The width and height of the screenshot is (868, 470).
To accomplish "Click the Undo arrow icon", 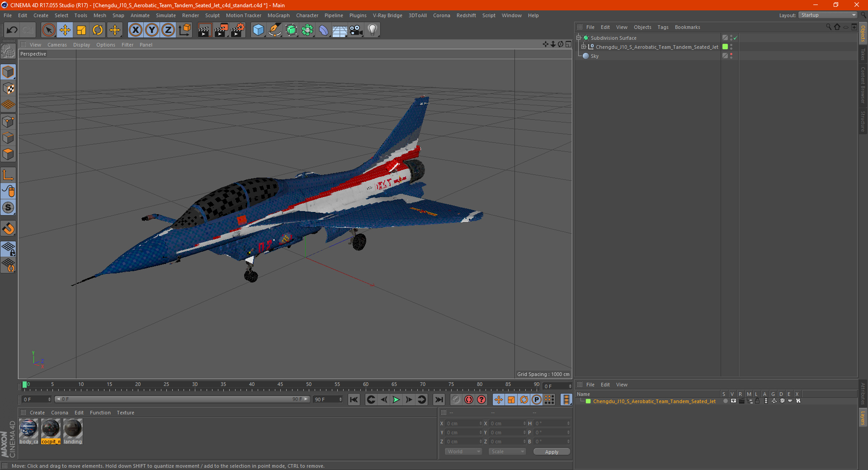I will (12, 30).
